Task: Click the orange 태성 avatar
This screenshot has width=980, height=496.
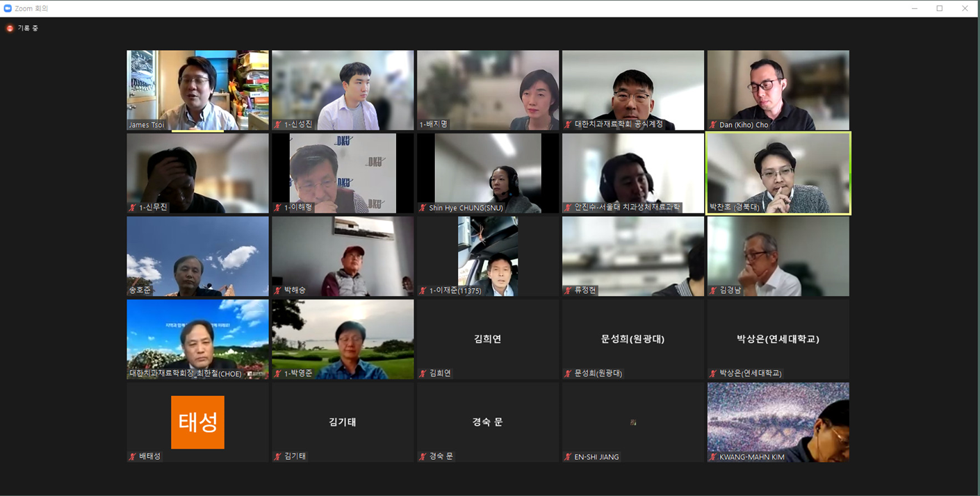Action: click(x=197, y=422)
